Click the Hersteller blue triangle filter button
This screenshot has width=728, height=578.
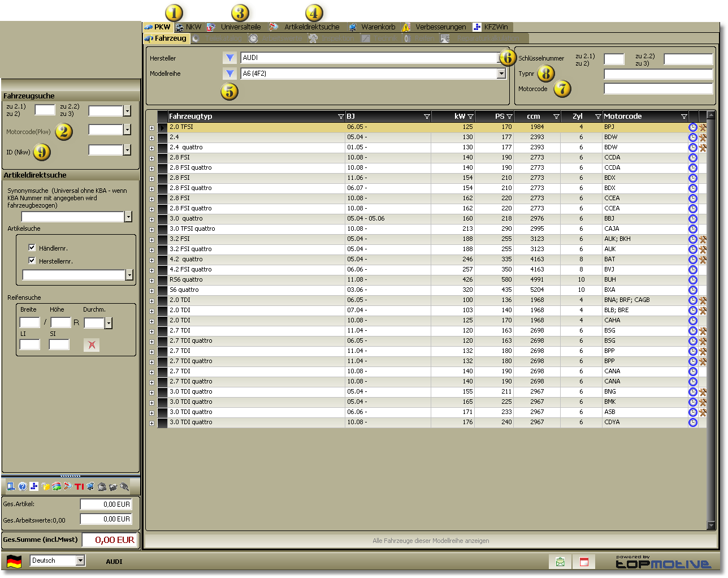coord(229,58)
